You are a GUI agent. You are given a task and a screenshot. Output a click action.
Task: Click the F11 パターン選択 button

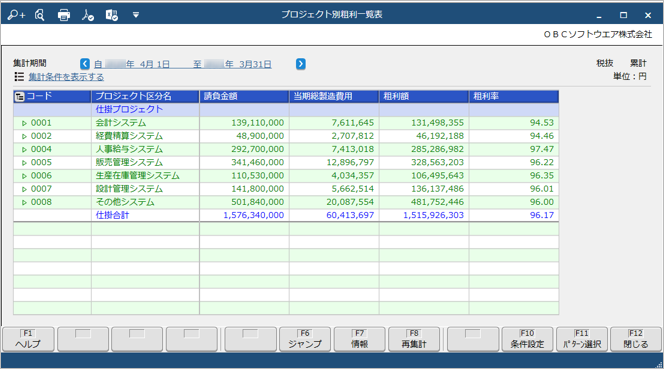tap(582, 339)
